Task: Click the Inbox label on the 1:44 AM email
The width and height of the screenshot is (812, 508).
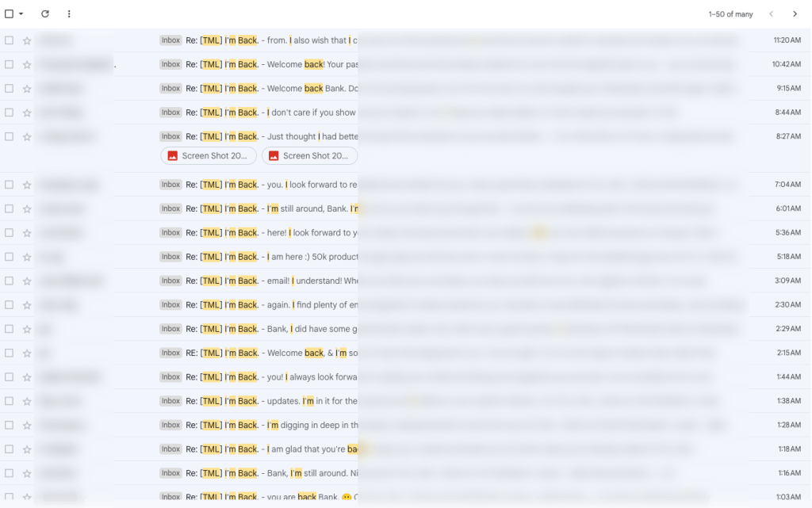Action: (171, 377)
